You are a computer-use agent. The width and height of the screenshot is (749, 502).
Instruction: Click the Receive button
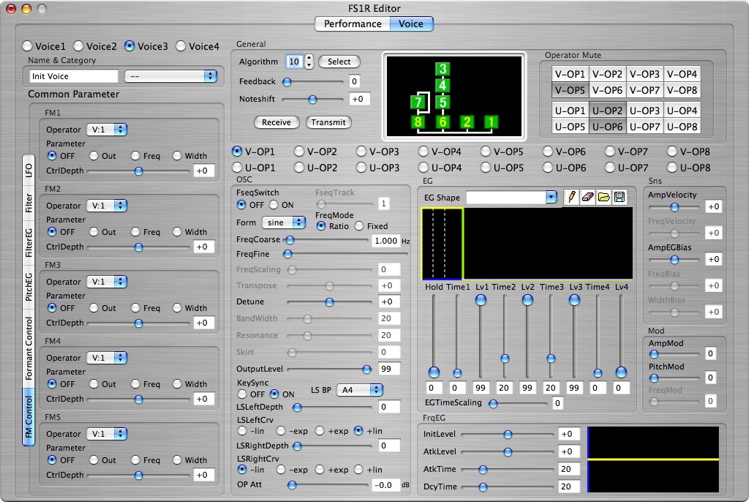276,122
